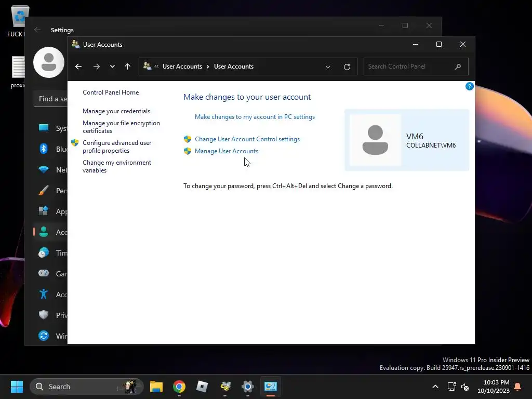Click the breadcrumb overflow chevrons in address bar
This screenshot has height=399, width=532.
point(156,66)
